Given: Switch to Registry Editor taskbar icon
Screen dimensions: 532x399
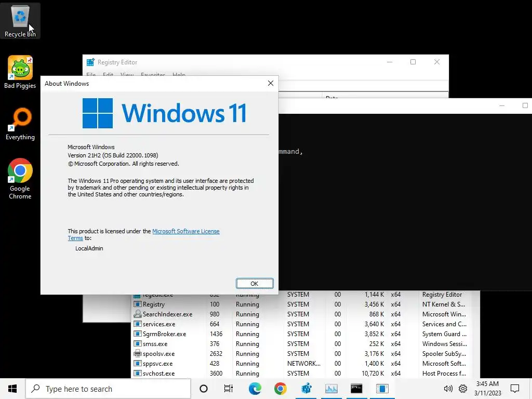Looking at the screenshot, I should point(306,389).
